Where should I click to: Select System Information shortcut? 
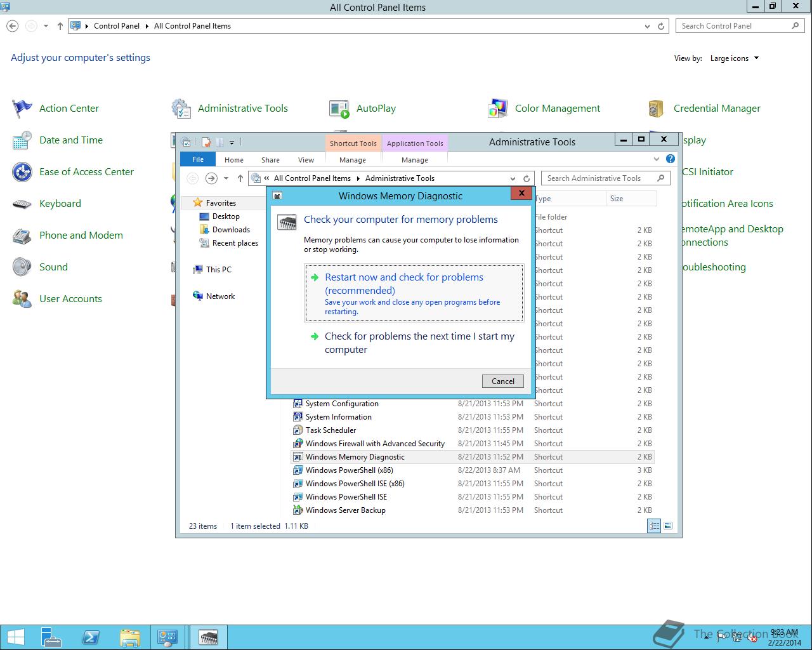(x=473, y=417)
